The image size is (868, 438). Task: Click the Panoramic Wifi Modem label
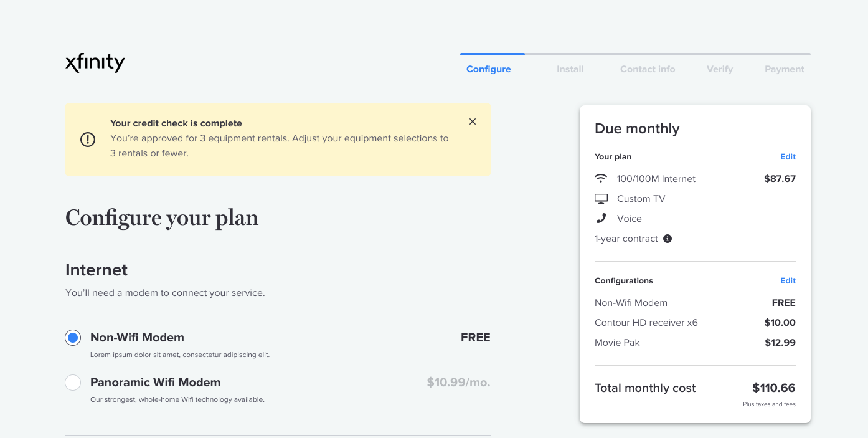click(x=156, y=383)
